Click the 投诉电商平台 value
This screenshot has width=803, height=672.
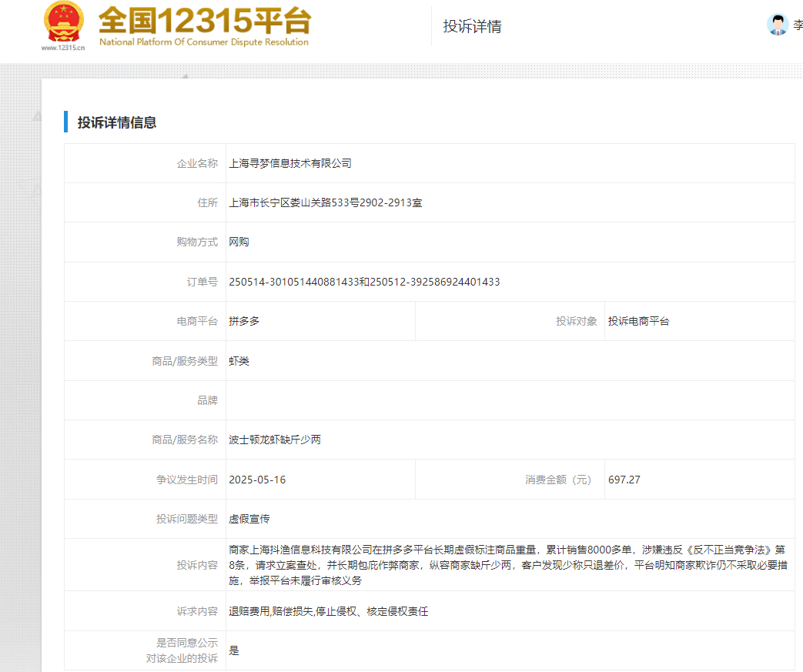point(638,321)
